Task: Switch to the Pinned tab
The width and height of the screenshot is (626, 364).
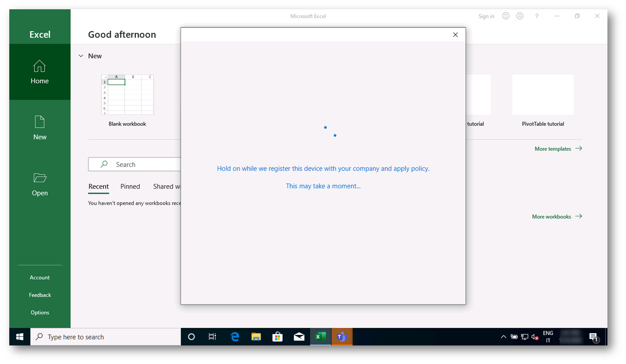Action: tap(130, 186)
